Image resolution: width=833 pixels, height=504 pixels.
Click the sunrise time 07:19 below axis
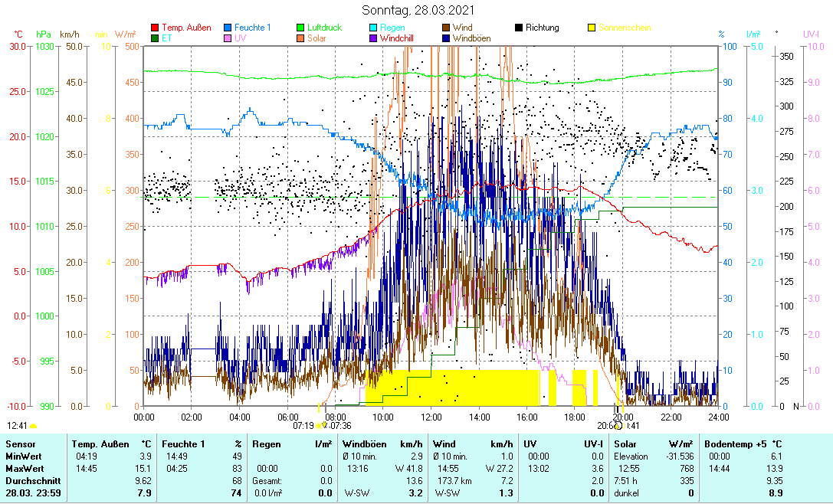[303, 425]
